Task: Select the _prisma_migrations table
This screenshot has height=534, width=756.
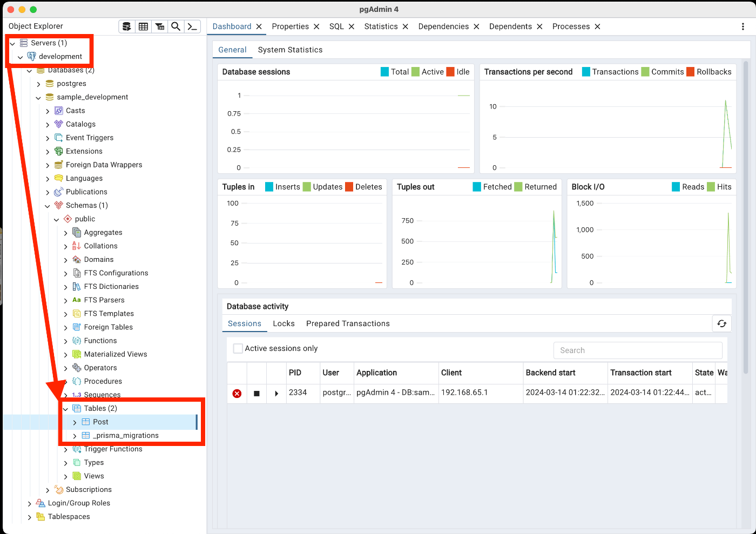Action: [126, 435]
